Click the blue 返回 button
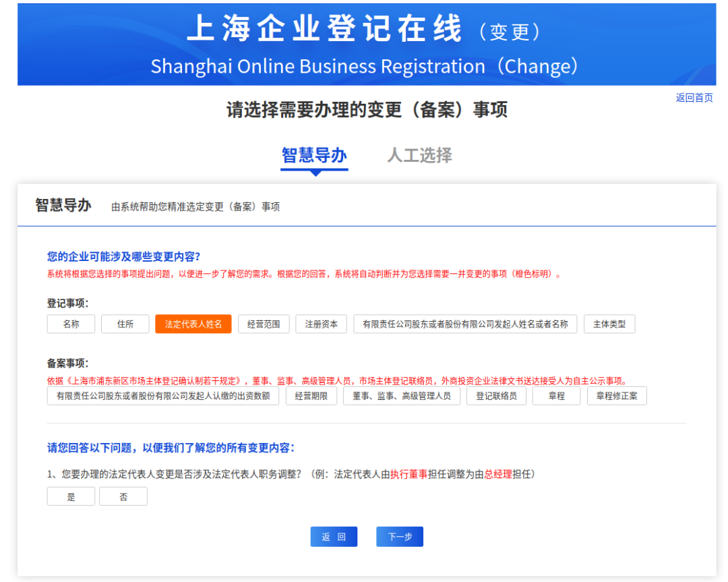728x582 pixels. click(334, 537)
